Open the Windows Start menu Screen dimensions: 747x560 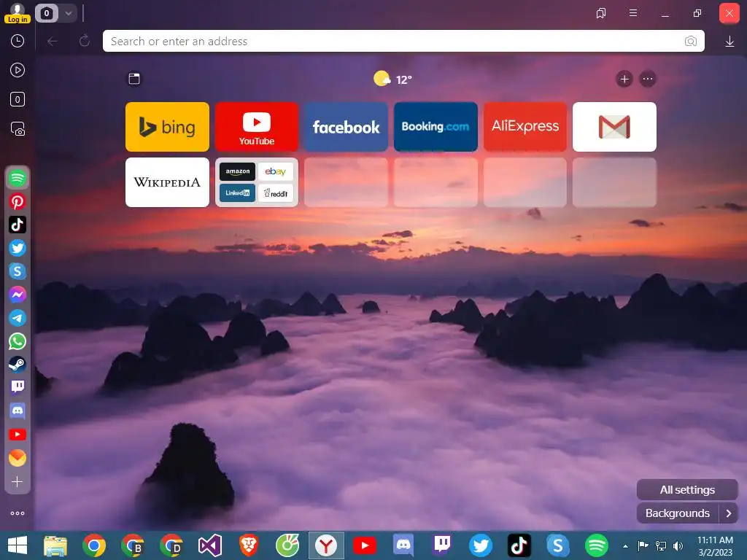(18, 545)
